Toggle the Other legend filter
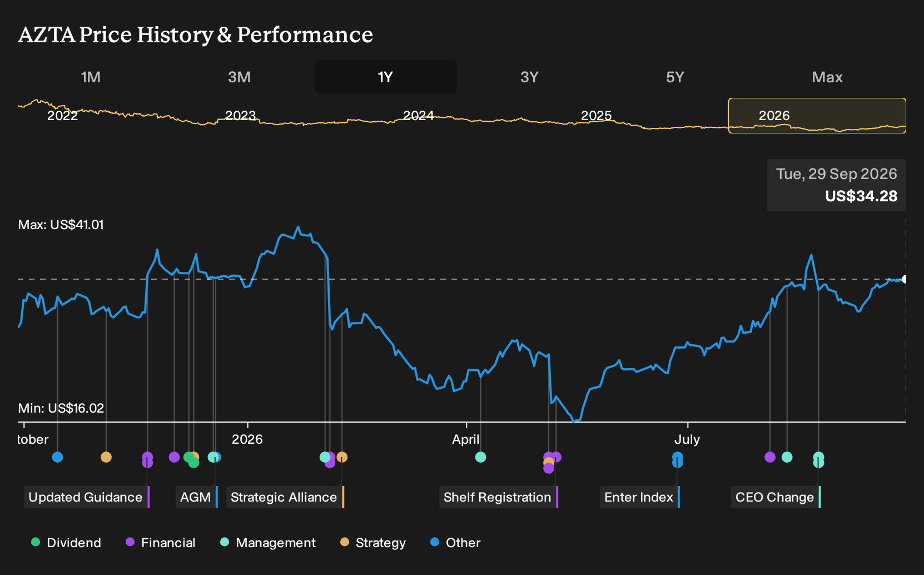The width and height of the screenshot is (924, 575). point(455,543)
